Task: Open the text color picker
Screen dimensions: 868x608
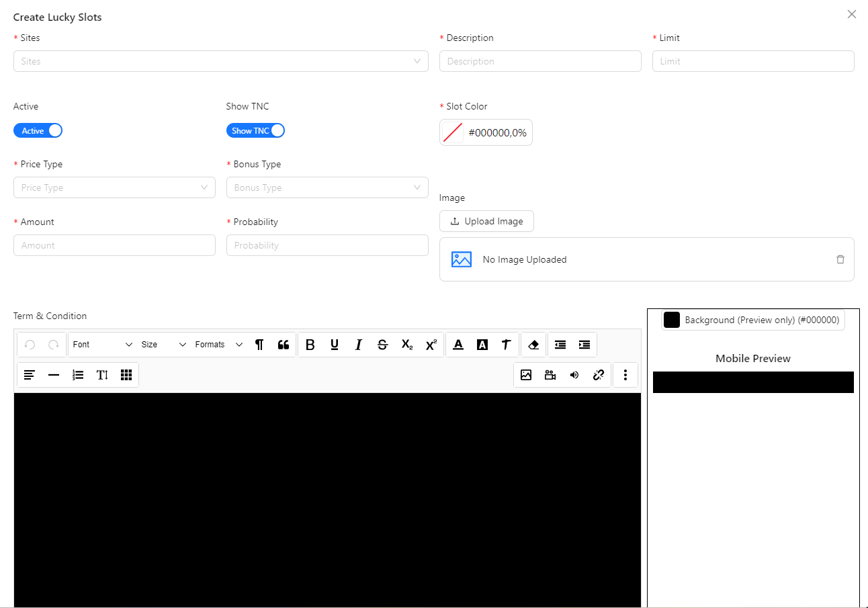Action: (x=458, y=344)
